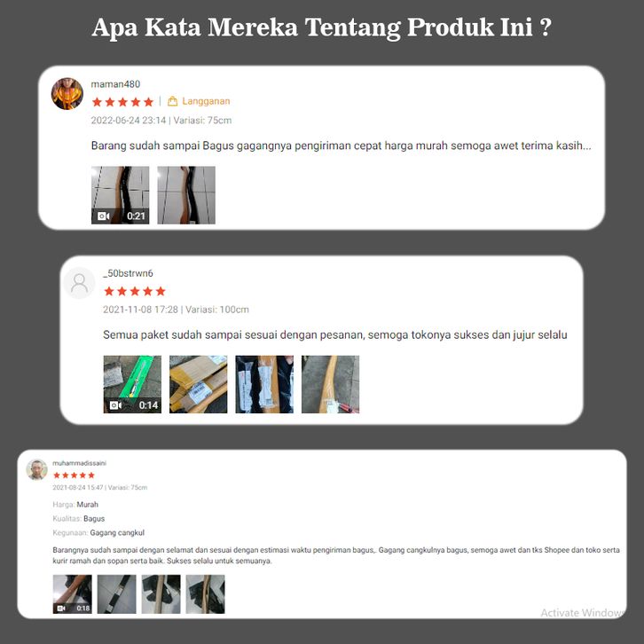
Task: View the wrapped handle photo thumbnail
Action: (264, 384)
